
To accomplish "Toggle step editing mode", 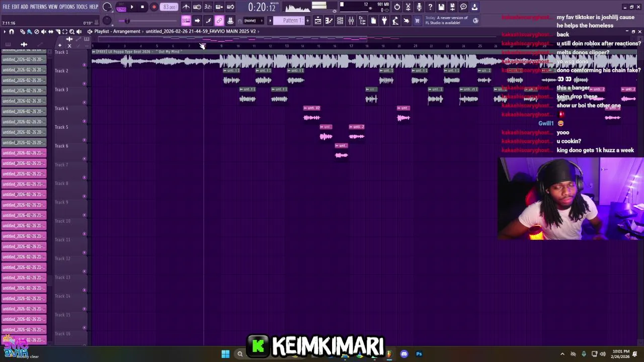I will [208, 21].
